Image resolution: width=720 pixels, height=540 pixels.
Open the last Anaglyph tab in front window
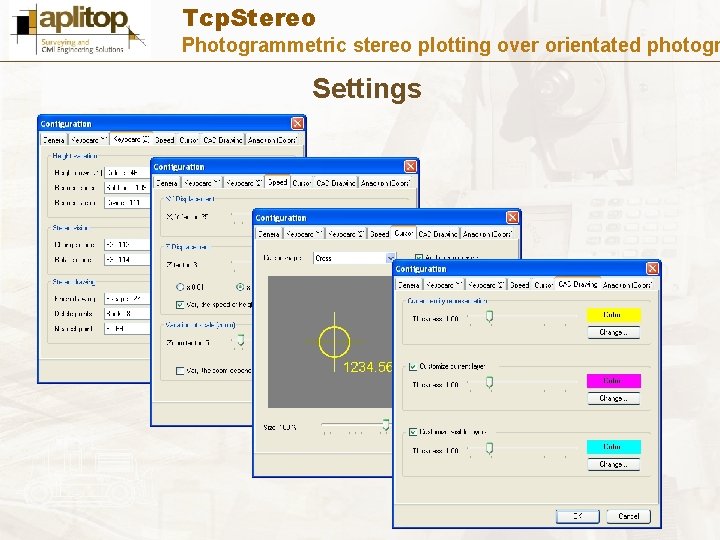pos(627,285)
